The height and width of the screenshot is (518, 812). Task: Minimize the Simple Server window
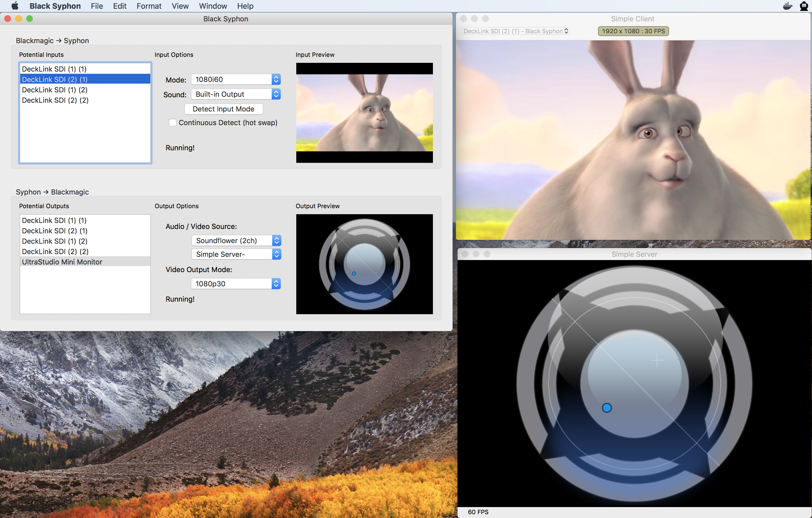pyautogui.click(x=476, y=254)
